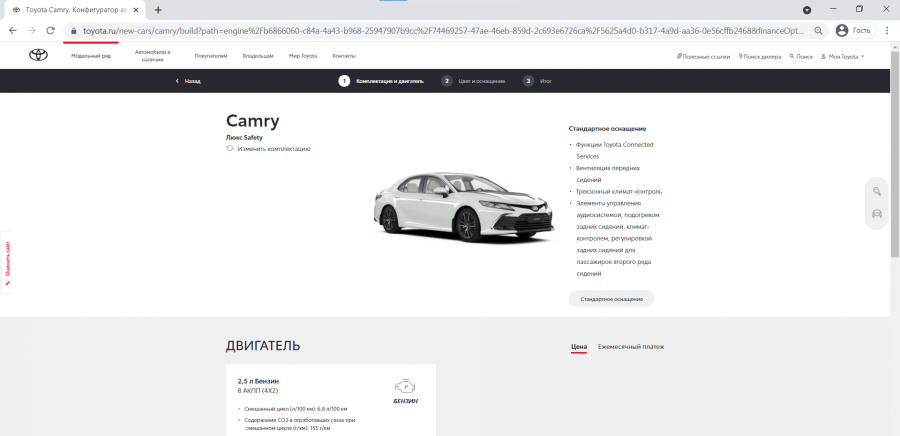The height and width of the screenshot is (436, 900).
Task: Click the page vertical scrollbar
Action: point(895,154)
